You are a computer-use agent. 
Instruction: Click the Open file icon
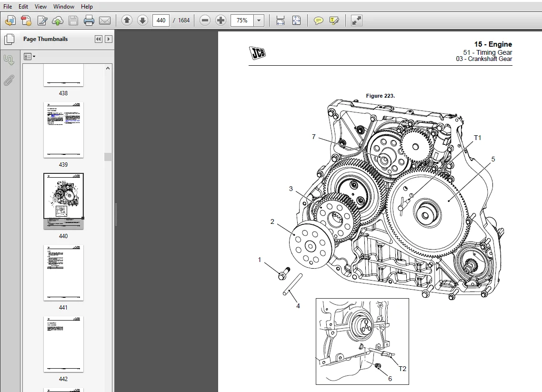10,21
